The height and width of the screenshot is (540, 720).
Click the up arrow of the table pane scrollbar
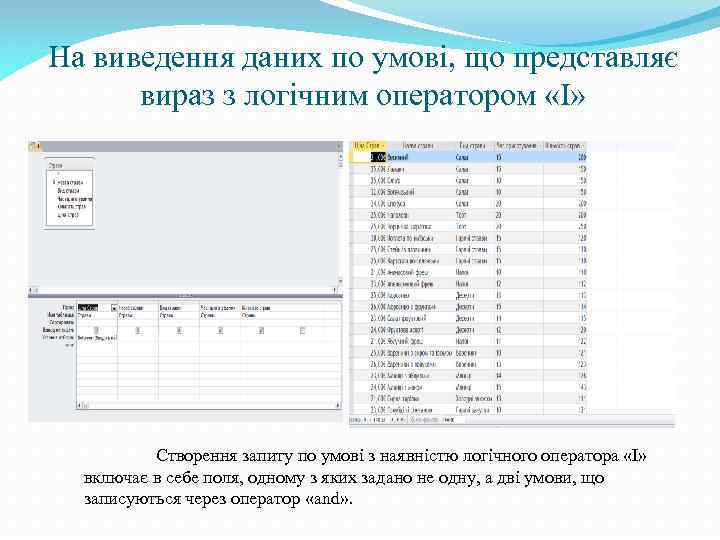340,157
